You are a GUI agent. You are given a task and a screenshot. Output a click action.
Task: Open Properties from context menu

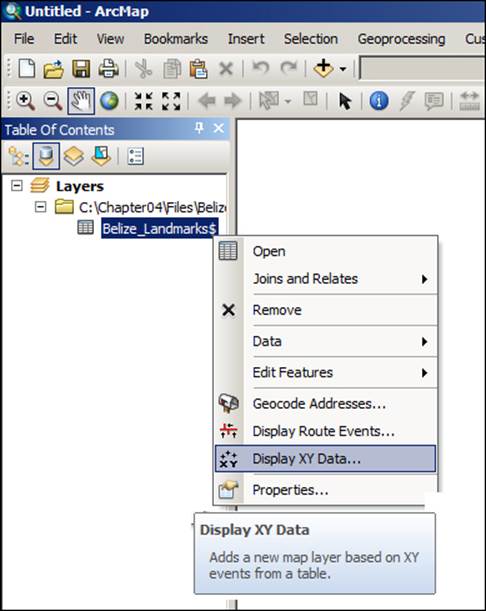click(325, 490)
